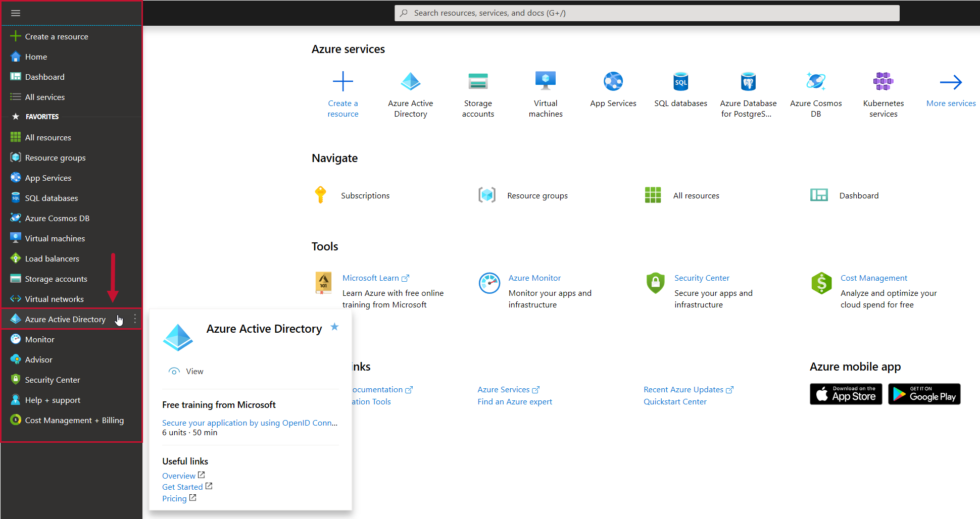Open Virtual machines service tile
The image size is (980, 519).
click(546, 94)
